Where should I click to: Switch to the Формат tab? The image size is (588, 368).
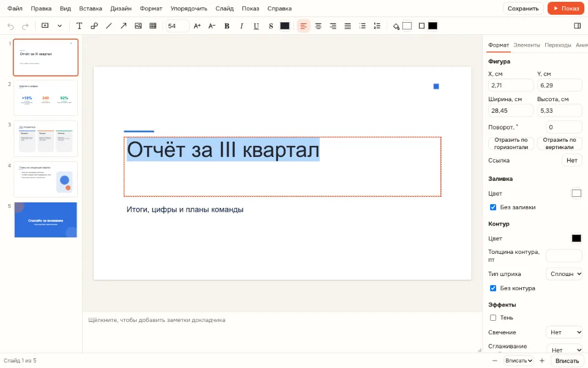tap(499, 45)
